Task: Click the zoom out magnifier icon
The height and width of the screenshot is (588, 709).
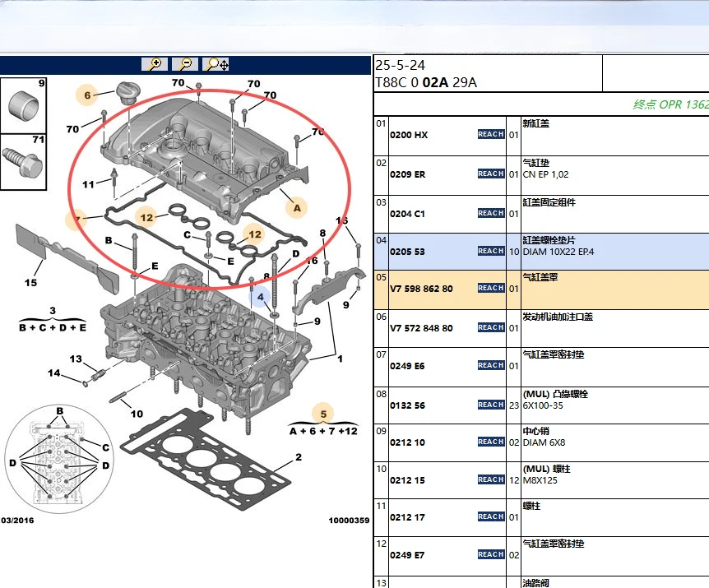Action: click(x=185, y=64)
